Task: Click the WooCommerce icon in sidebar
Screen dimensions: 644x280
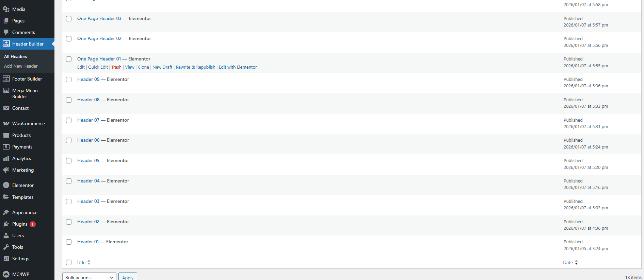Action: [x=6, y=123]
